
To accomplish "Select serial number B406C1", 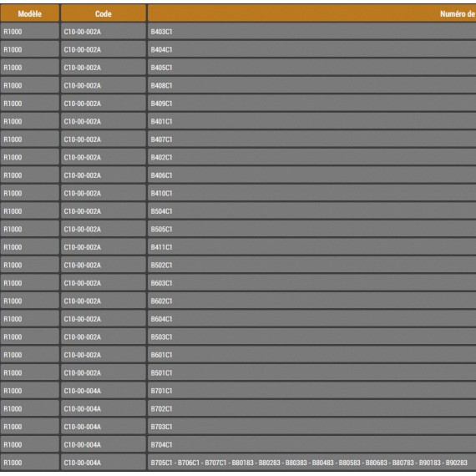I will 161,175.
